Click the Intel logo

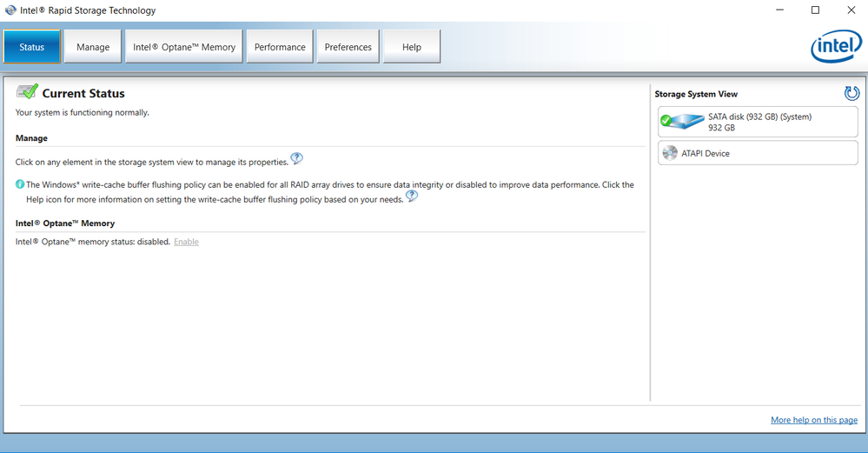click(836, 47)
